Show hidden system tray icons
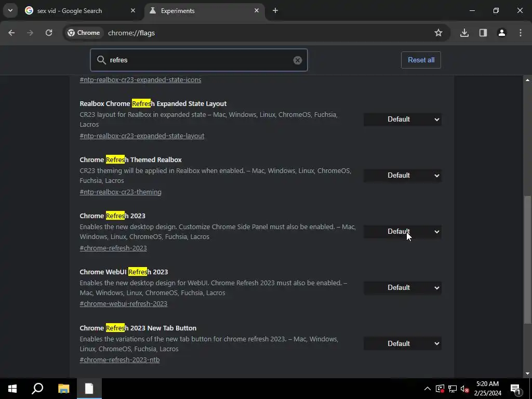Screen dimensions: 532x399 click(x=428, y=389)
